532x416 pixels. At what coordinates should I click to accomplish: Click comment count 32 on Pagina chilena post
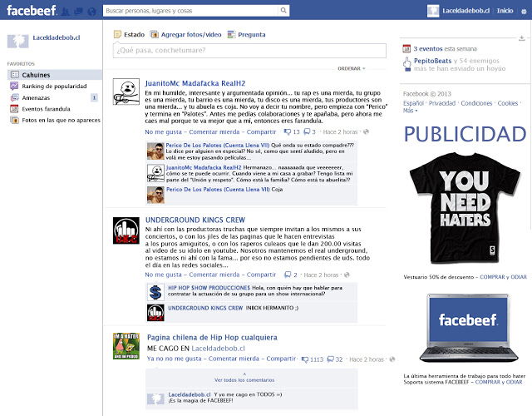click(335, 359)
